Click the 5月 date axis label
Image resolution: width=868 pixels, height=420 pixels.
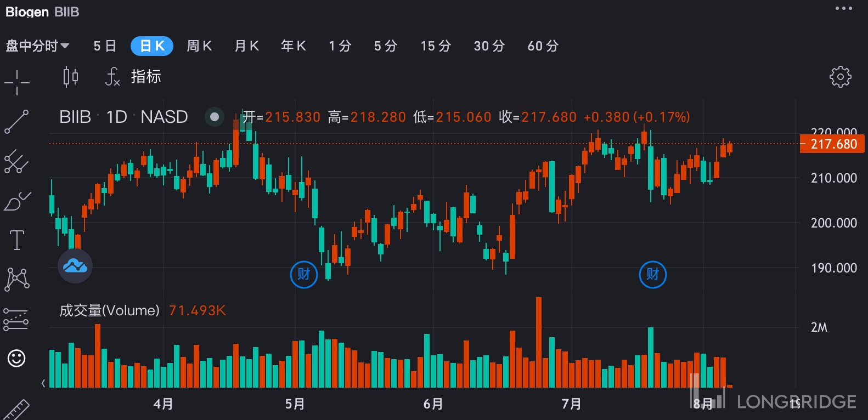295,404
